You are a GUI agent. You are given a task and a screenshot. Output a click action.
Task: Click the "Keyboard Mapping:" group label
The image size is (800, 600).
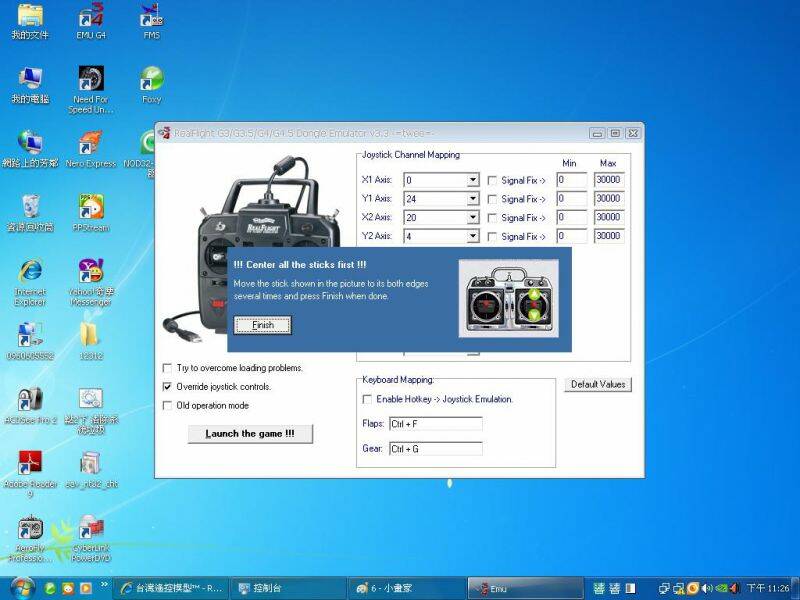tap(398, 380)
